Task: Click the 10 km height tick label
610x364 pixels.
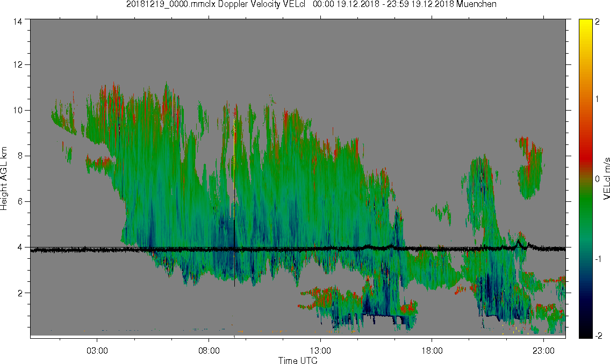Action: pyautogui.click(x=18, y=110)
